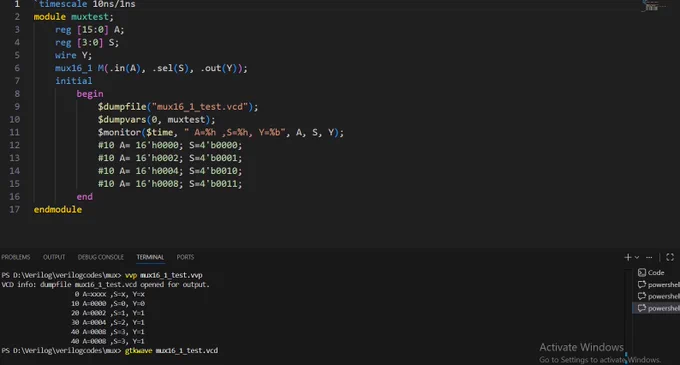Click the 'wire Y;' declaration
Image resolution: width=680 pixels, height=365 pixels.
[x=73, y=55]
